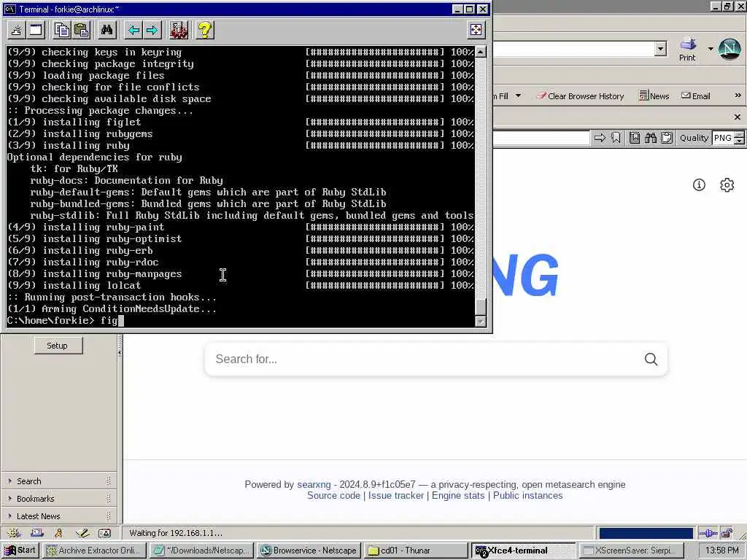Copy selected terminal text icon
Screen dimensions: 747x560
(61, 31)
